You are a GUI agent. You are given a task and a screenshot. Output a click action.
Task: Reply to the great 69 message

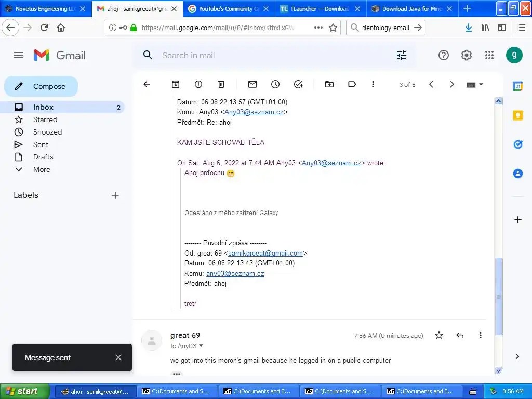(460, 335)
